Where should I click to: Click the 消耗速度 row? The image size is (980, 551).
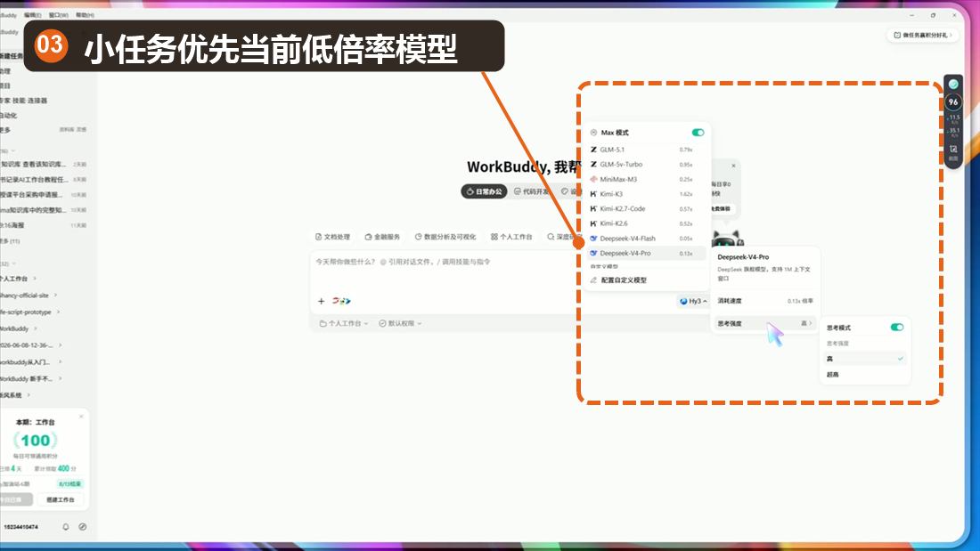764,301
